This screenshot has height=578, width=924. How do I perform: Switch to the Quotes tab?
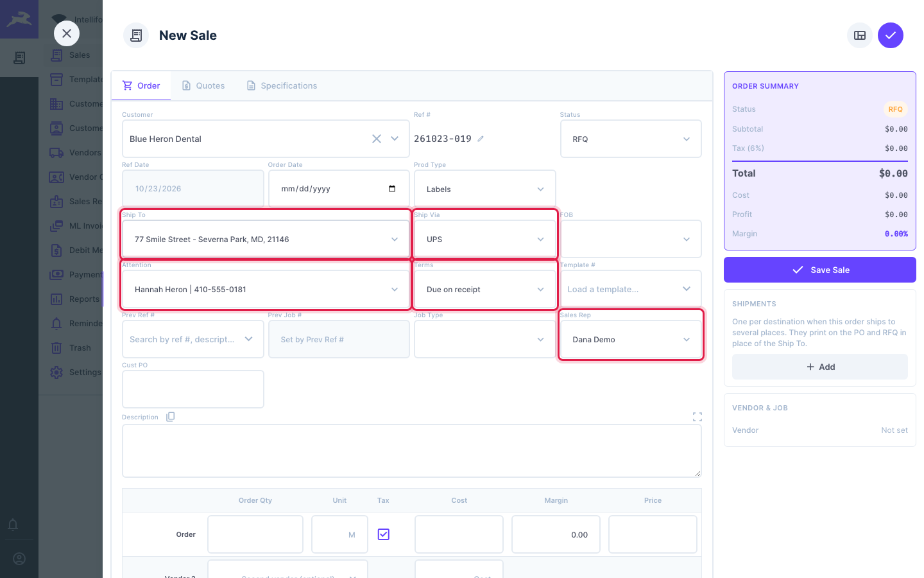(203, 85)
